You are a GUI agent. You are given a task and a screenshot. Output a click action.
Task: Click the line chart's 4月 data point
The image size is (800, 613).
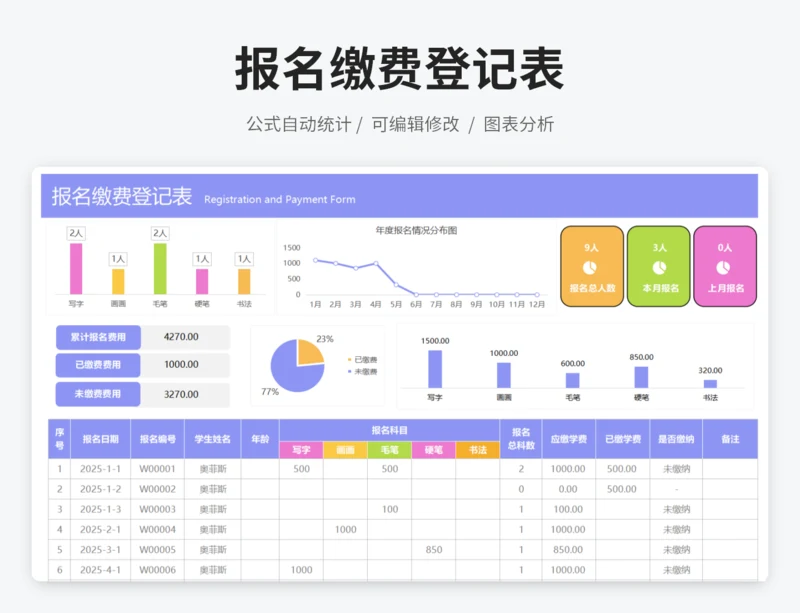click(376, 264)
